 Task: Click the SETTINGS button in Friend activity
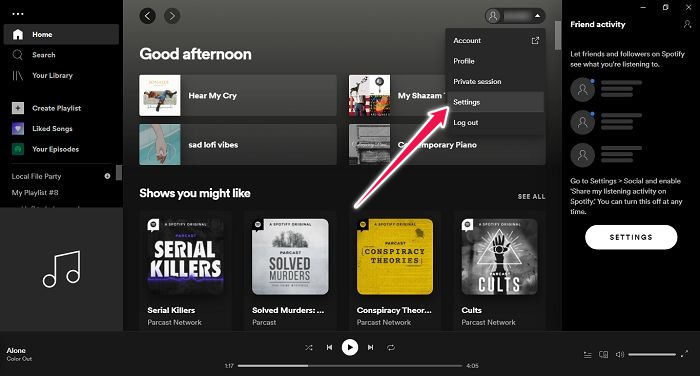(631, 237)
